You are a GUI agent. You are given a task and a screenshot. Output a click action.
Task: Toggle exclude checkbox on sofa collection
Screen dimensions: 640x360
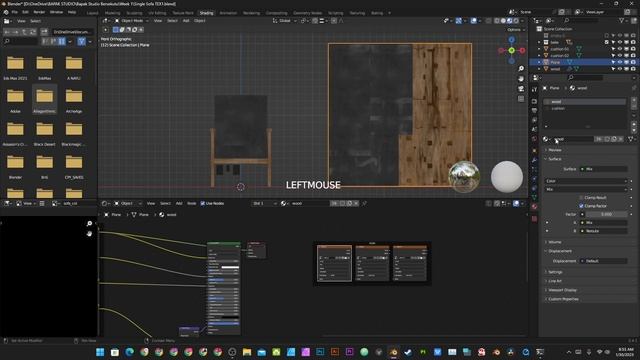(x=607, y=42)
